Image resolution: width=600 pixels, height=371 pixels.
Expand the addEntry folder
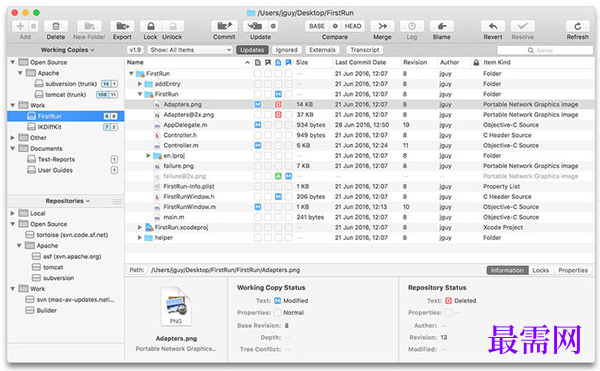coord(140,84)
